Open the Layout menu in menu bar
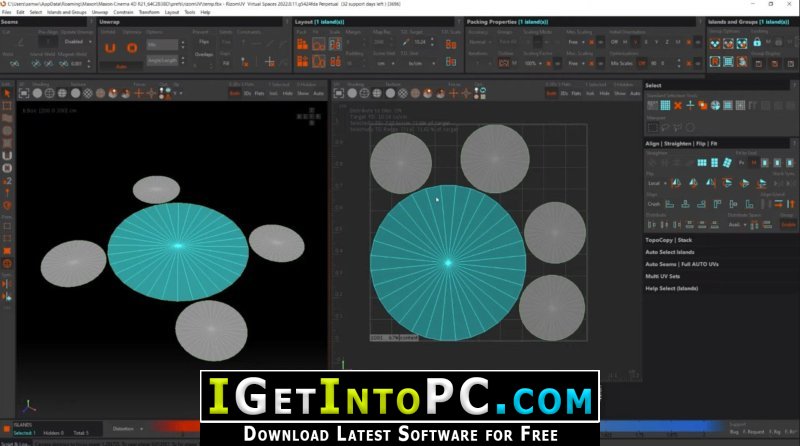 tap(172, 12)
